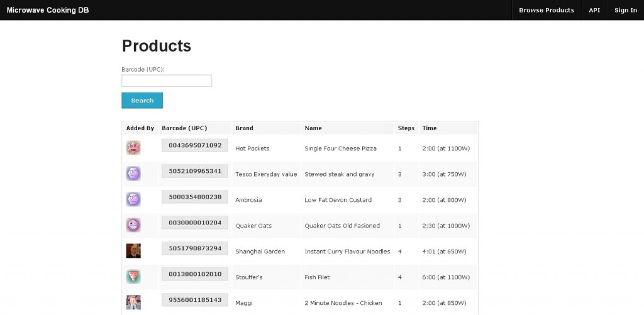Focus the Barcode (UPC) text field

(x=167, y=80)
